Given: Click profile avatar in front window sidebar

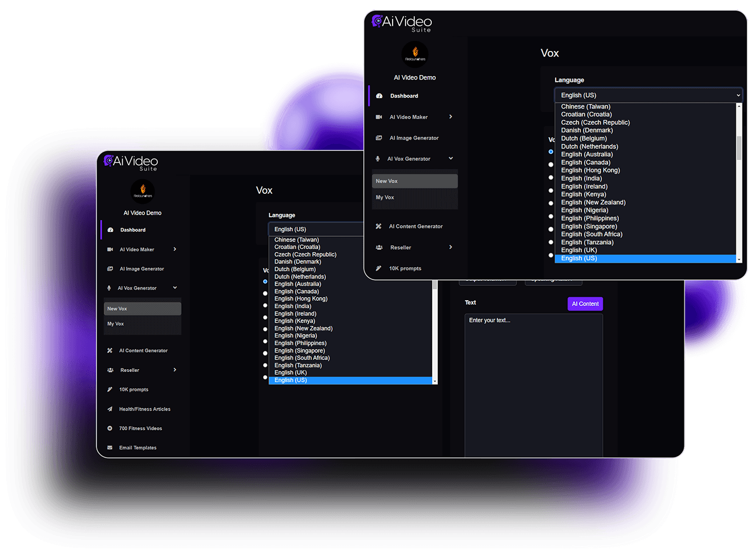Looking at the screenshot, I should [x=415, y=55].
